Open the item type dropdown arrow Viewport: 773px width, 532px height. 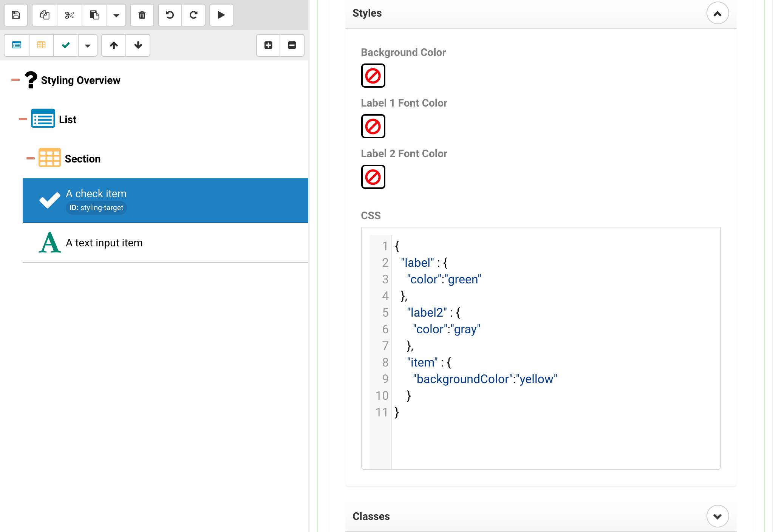click(88, 45)
